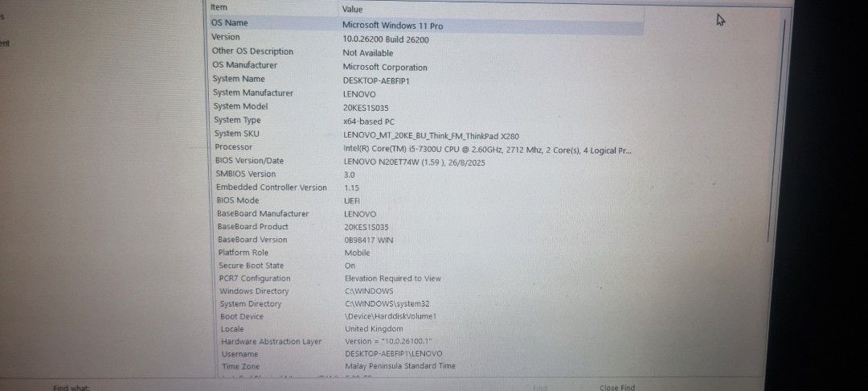Select the BIOS Mode row

(425, 201)
